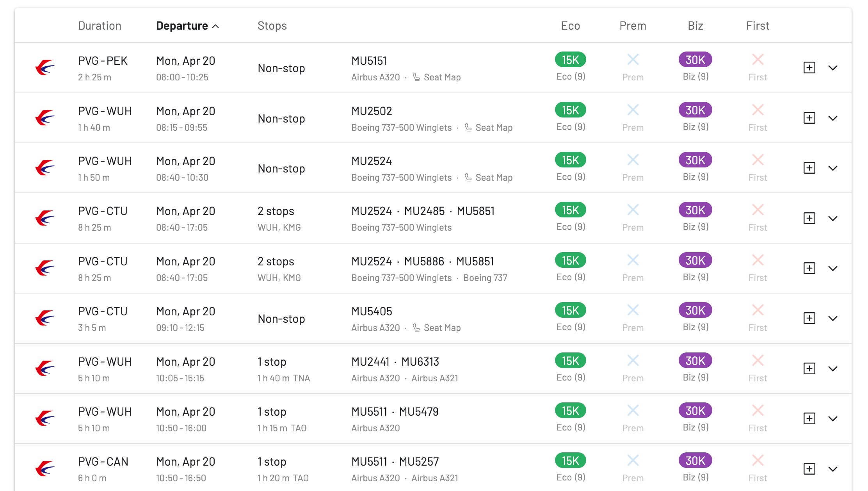This screenshot has height=491, width=868.
Task: Click the unavailable Prem indicator for flight MU2502
Action: 633,110
